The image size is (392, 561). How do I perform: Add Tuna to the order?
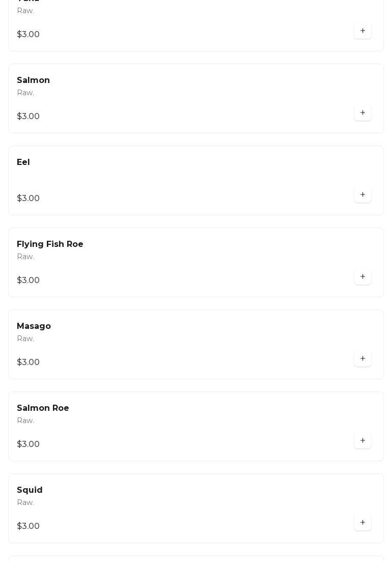[362, 31]
